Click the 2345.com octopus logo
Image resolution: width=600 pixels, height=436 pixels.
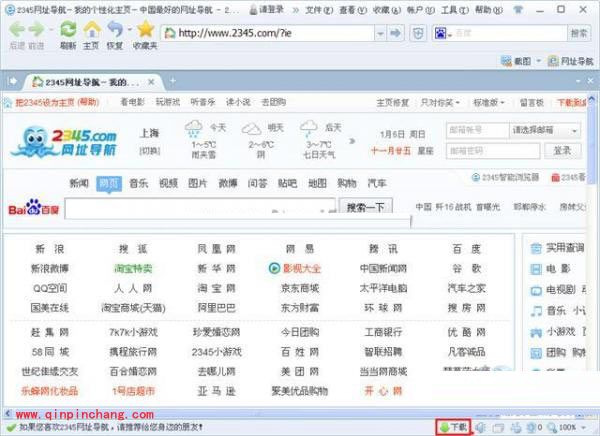tap(64, 142)
